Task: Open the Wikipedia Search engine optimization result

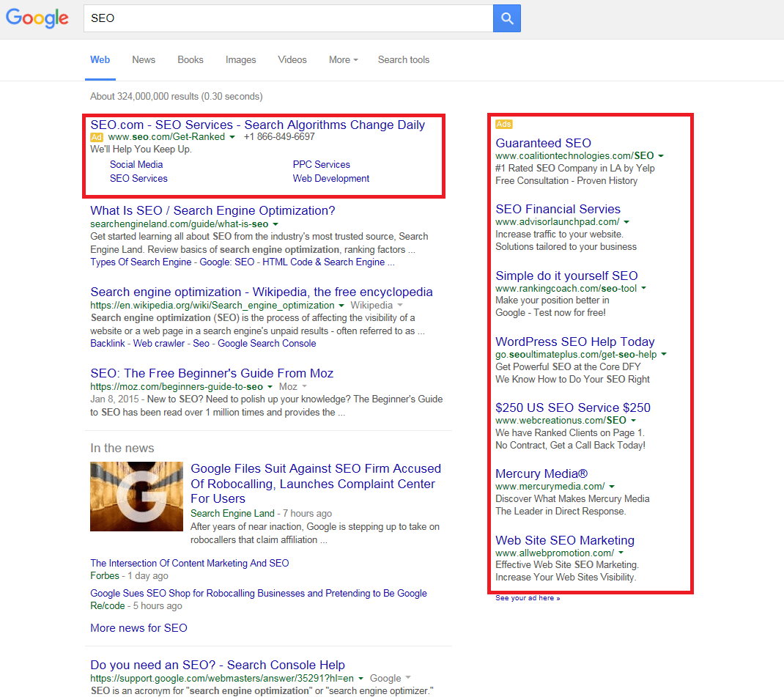Action: click(x=262, y=292)
